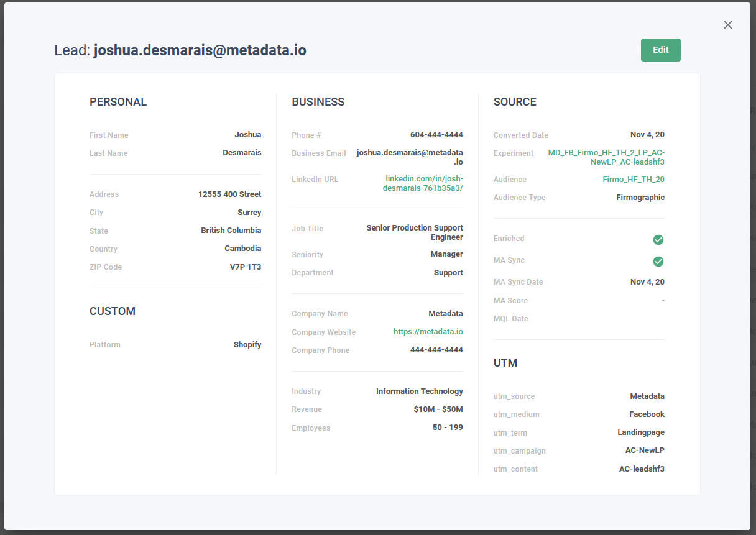Click the state value British Columbia
The image size is (756, 535).
pyautogui.click(x=231, y=231)
